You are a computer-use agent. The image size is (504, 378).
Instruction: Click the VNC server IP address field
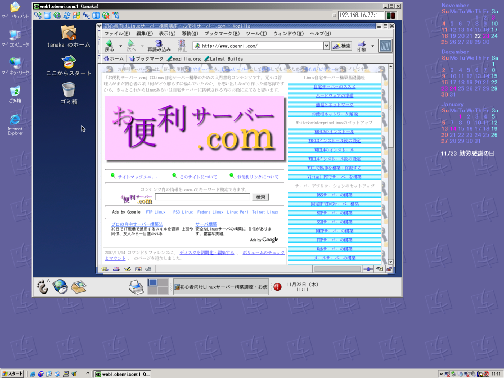click(x=361, y=15)
